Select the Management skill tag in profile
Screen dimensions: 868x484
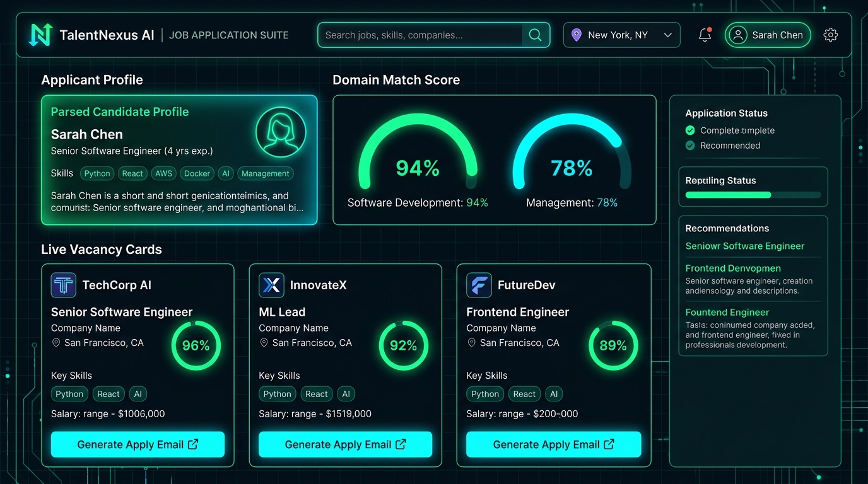pyautogui.click(x=266, y=173)
